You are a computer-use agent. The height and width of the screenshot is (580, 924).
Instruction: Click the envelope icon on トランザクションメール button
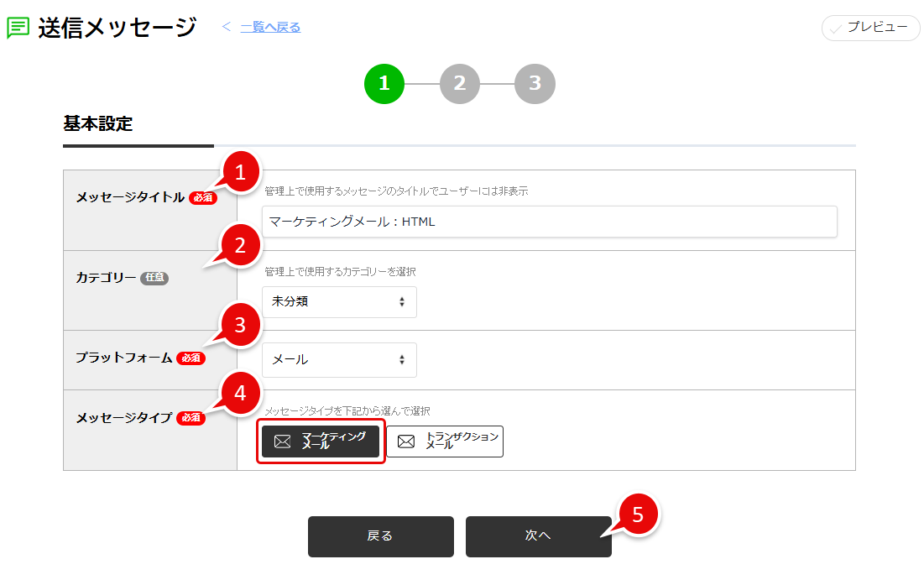(405, 441)
